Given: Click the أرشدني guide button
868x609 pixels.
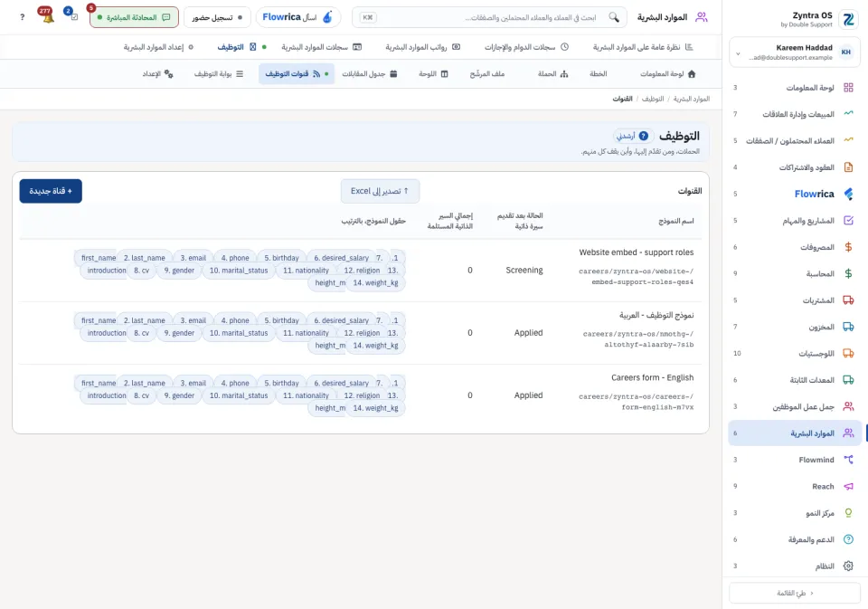Looking at the screenshot, I should (633, 136).
